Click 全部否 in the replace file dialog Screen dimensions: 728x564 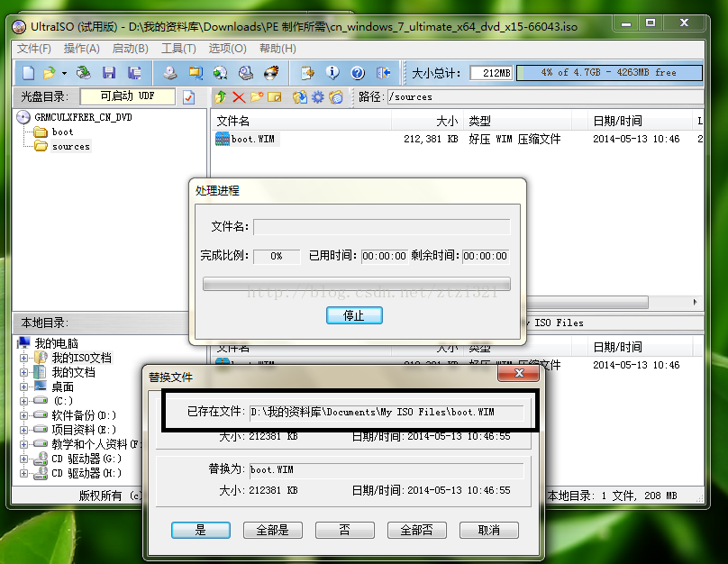417,530
